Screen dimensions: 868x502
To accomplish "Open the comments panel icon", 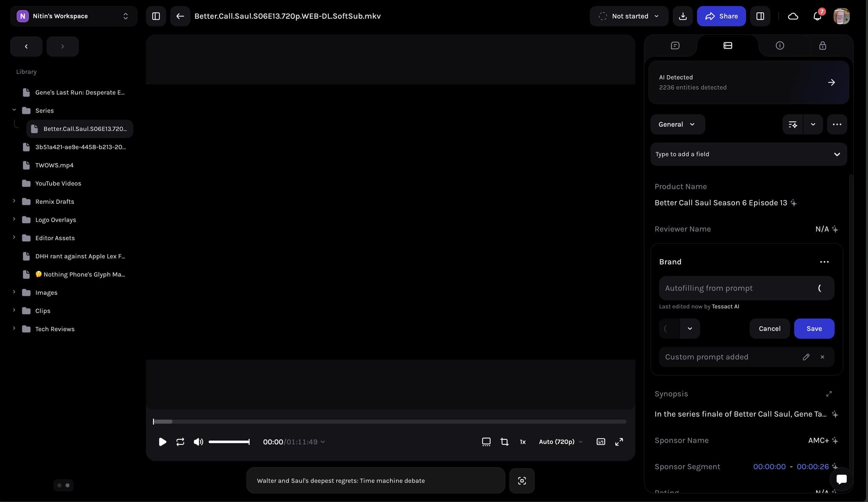I will pyautogui.click(x=674, y=45).
